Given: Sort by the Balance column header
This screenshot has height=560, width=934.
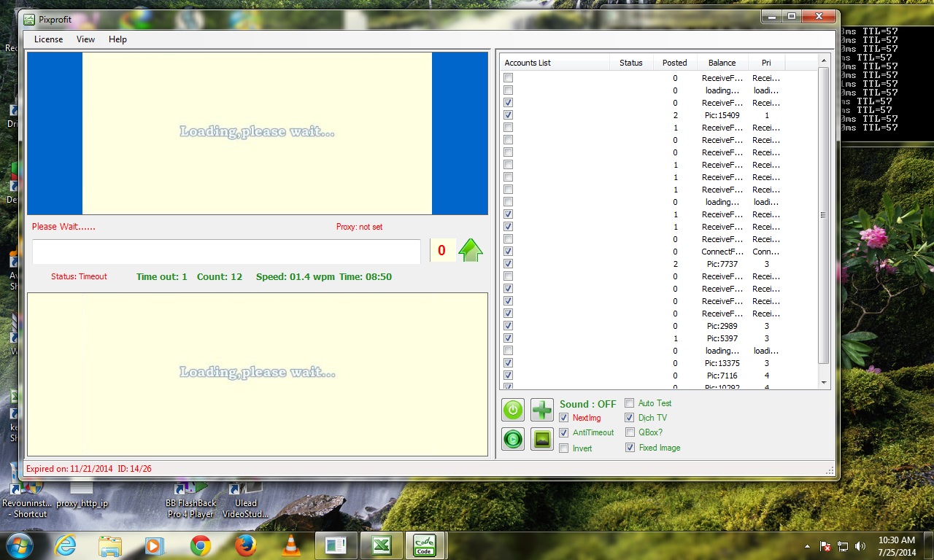Looking at the screenshot, I should coord(722,63).
